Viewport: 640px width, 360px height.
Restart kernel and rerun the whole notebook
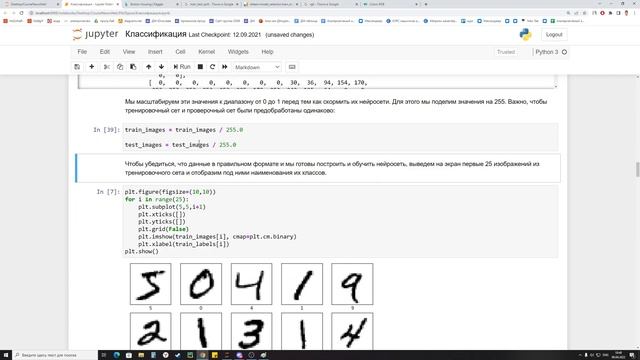(x=224, y=67)
